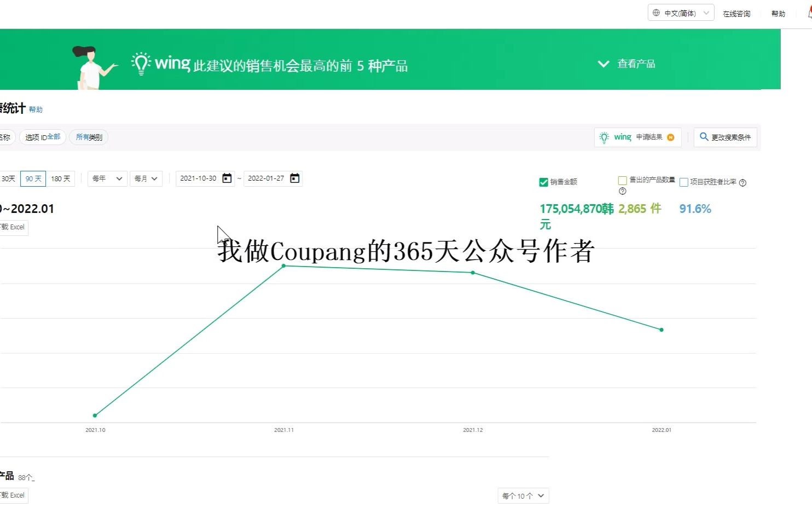
Task: Click the end date field 2022-01-27
Action: coord(266,178)
